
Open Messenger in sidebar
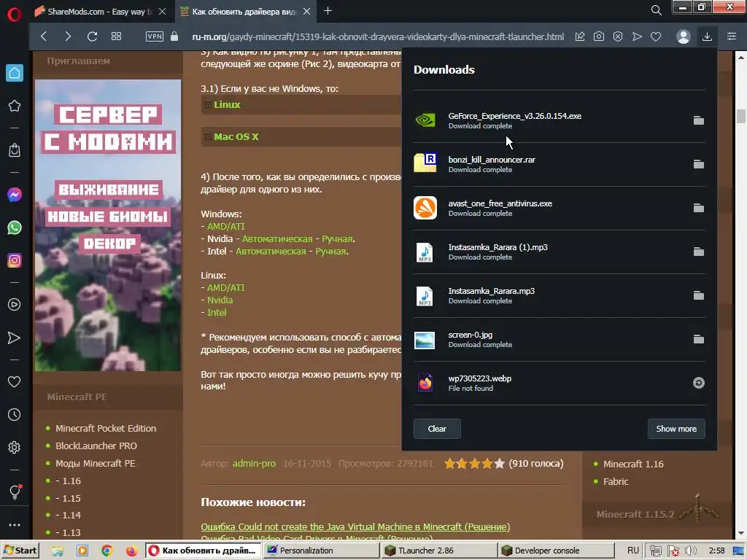tap(15, 194)
